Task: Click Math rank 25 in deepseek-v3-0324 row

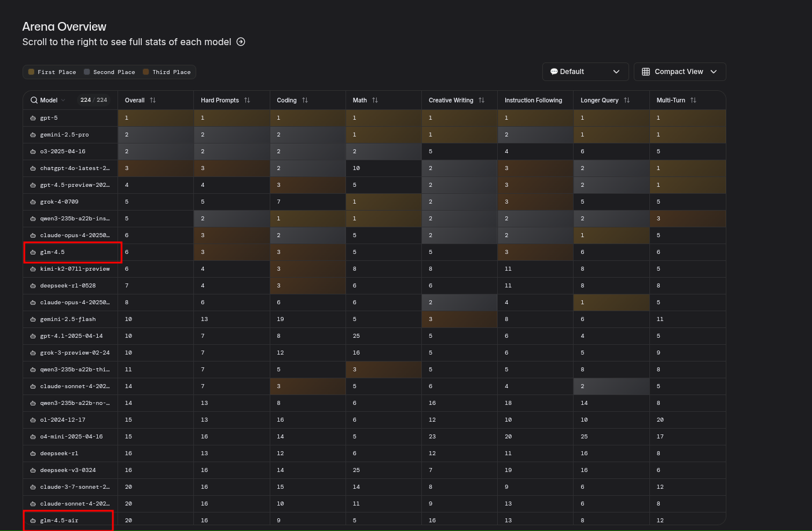Action: (x=356, y=470)
